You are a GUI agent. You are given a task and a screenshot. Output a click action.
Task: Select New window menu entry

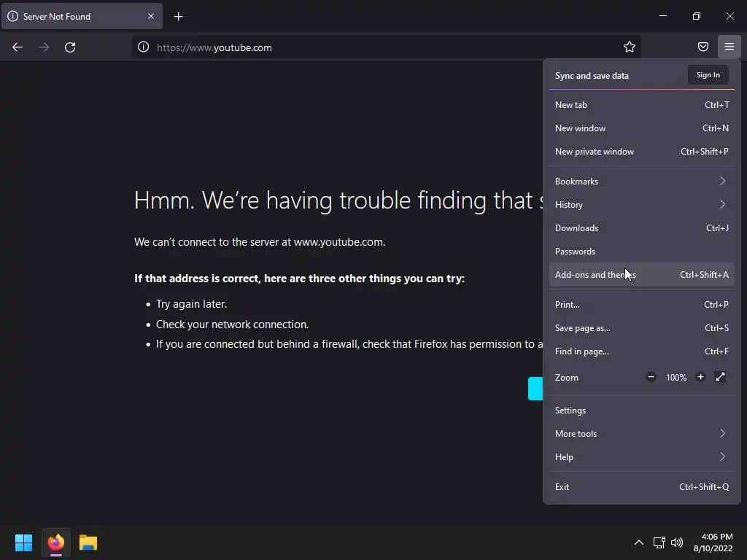point(642,128)
